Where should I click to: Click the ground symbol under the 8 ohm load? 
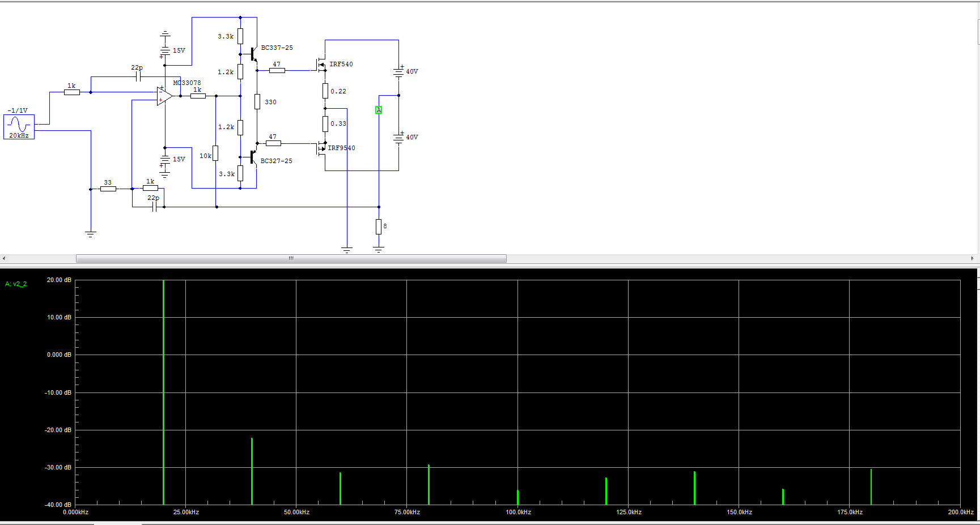pyautogui.click(x=379, y=248)
